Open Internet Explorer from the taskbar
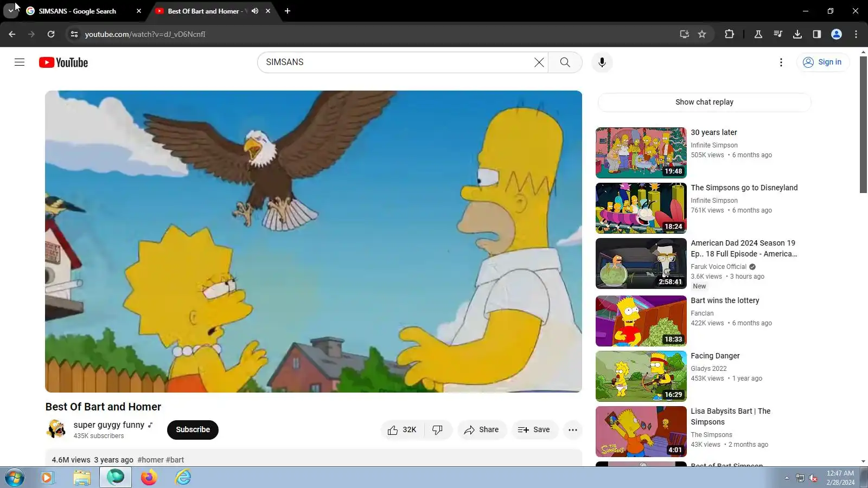This screenshot has width=868, height=488. coord(183,478)
